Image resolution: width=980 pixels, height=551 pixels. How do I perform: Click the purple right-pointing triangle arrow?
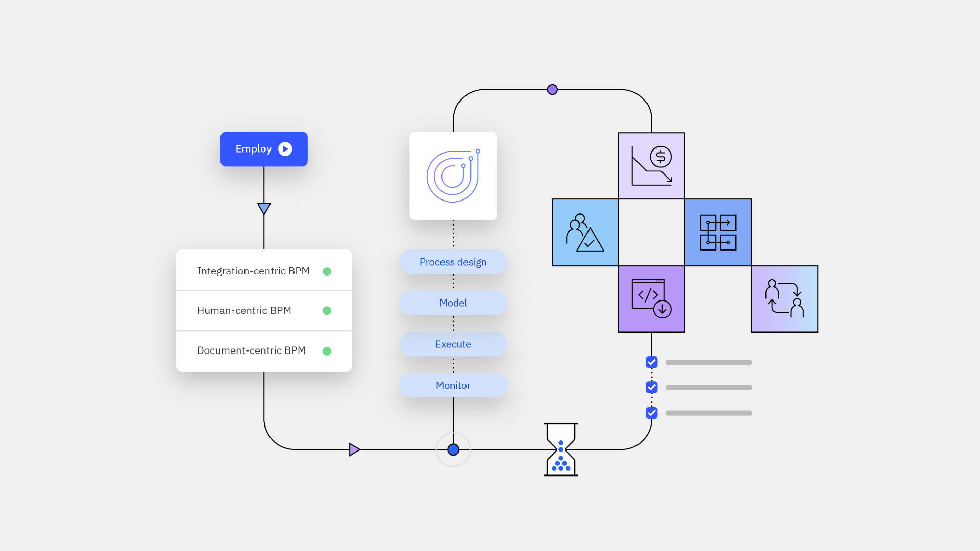click(x=354, y=449)
